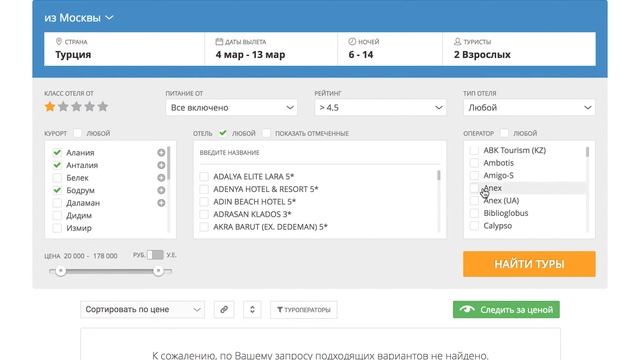Set hotel class to two stars
Image resolution: width=640 pixels, height=360 pixels.
pyautogui.click(x=63, y=107)
